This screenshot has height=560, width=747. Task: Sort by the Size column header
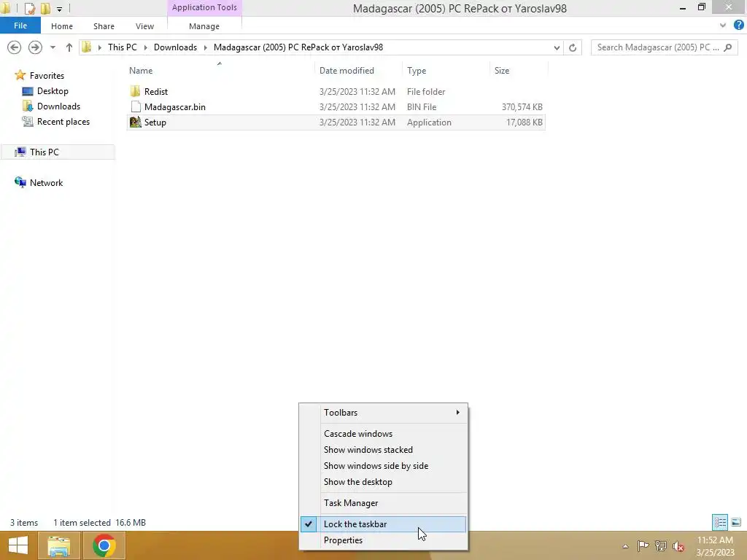coord(502,71)
